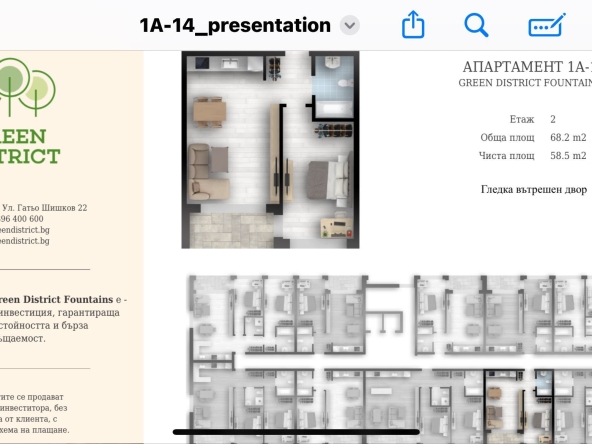Tap the grey building floor layout plan
This screenshot has height=444, width=592.
[390, 359]
